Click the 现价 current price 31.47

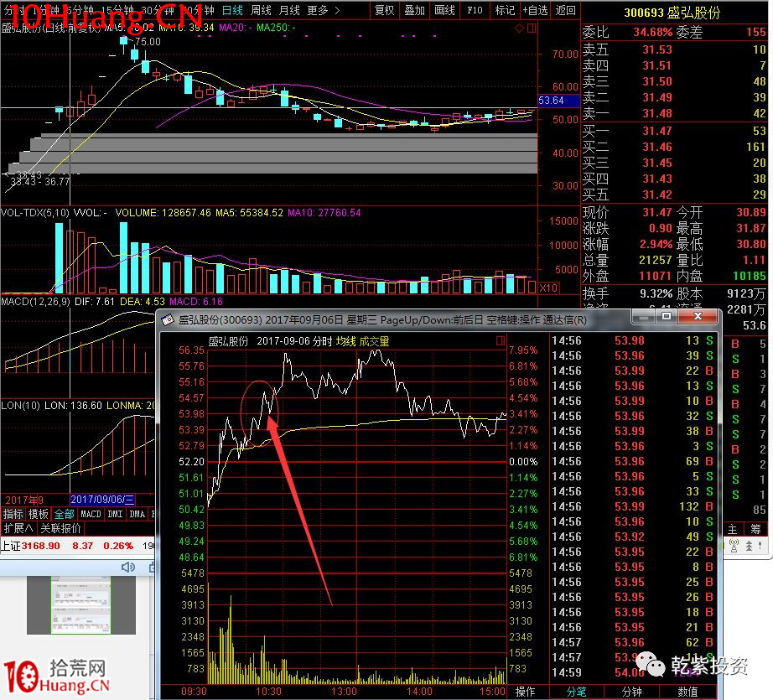tap(657, 212)
